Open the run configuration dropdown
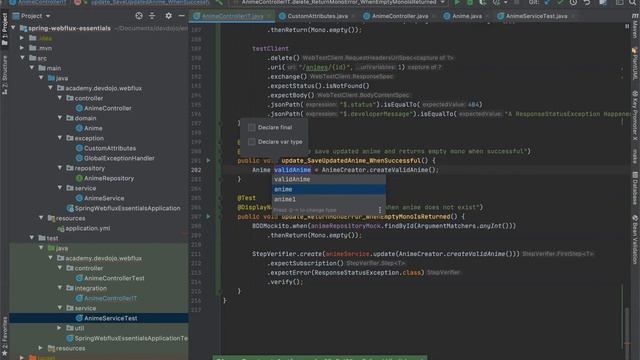The width and height of the screenshot is (640, 360). (x=442, y=2)
